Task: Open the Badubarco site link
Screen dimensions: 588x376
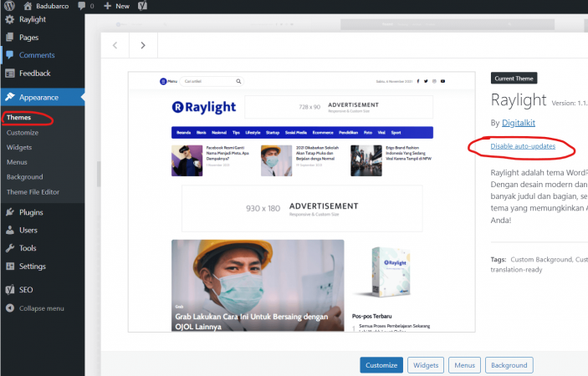Action: tap(46, 6)
